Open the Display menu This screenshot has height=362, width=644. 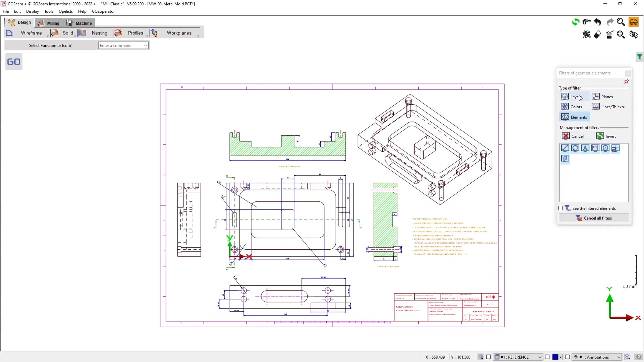point(32,11)
